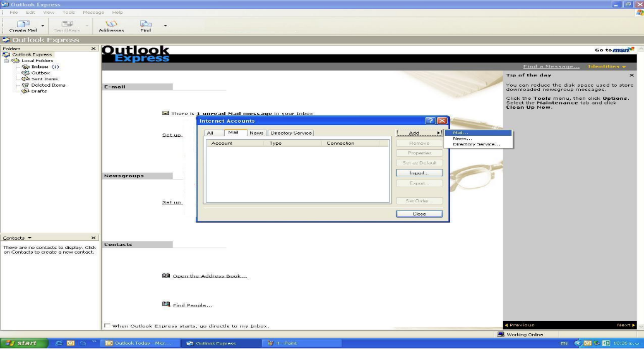Open the Help menu
The image size is (644, 349).
(117, 13)
